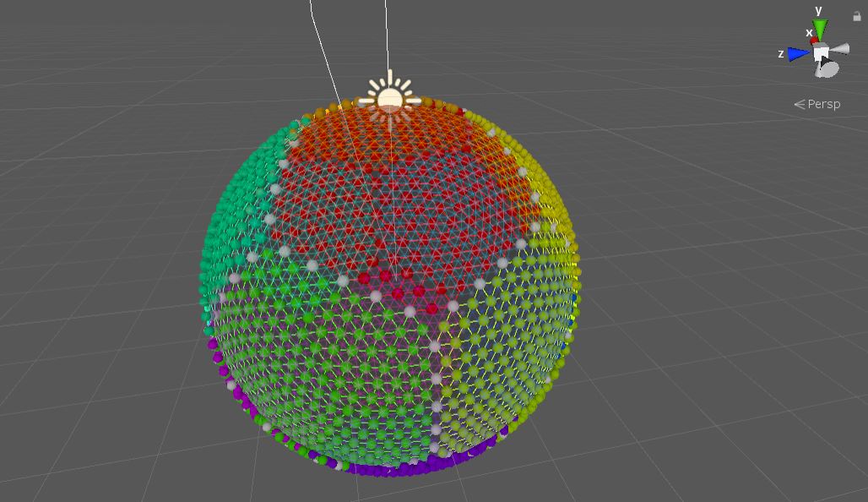The image size is (868, 502).
Task: Toggle the scene rotation lock icon
Action: click(857, 16)
